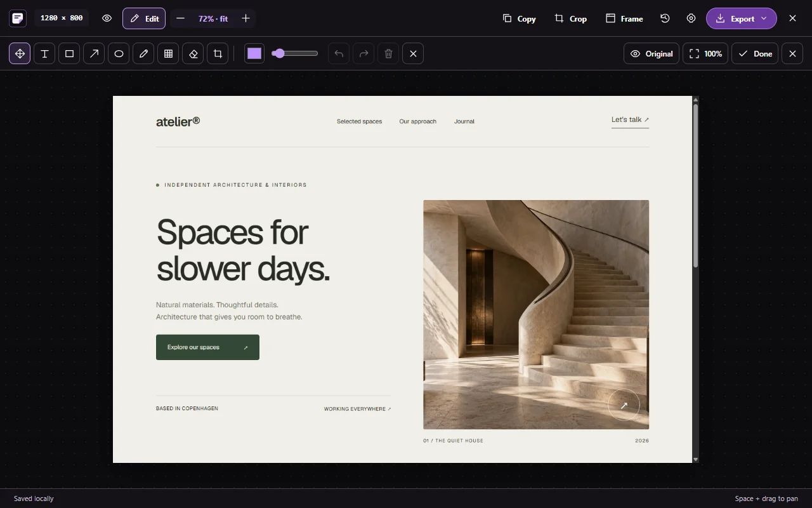Click the stroke size slider
Viewport: 812px width, 508px height.
point(295,53)
